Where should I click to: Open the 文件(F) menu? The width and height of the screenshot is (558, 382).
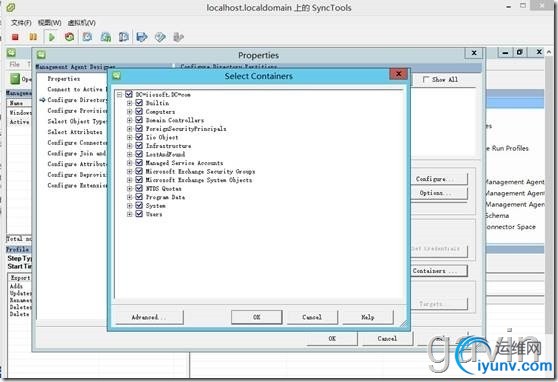(21, 23)
